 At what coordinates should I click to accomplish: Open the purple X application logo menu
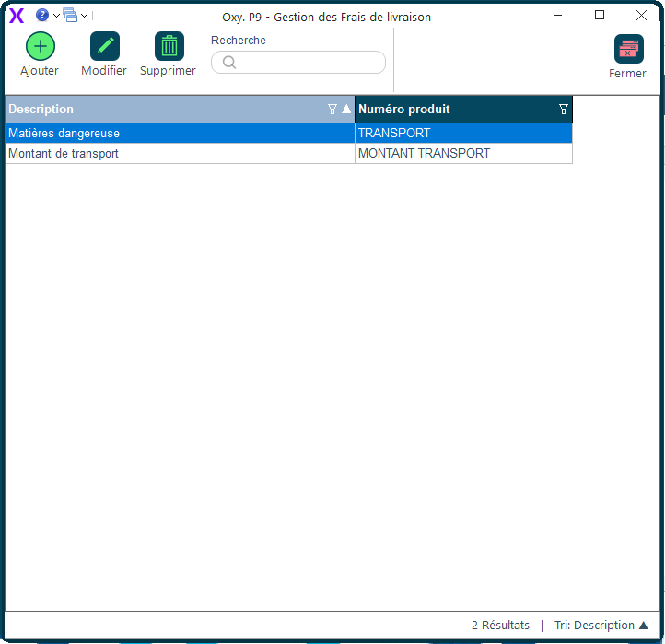click(17, 16)
